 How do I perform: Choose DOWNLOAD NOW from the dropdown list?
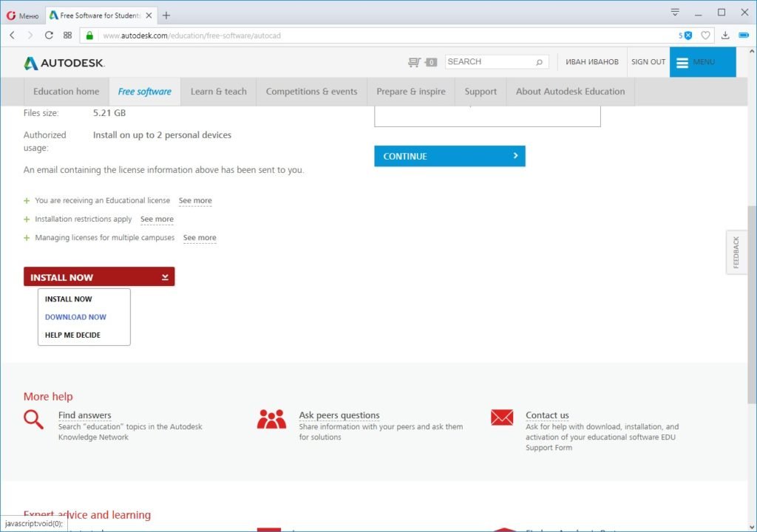[75, 317]
